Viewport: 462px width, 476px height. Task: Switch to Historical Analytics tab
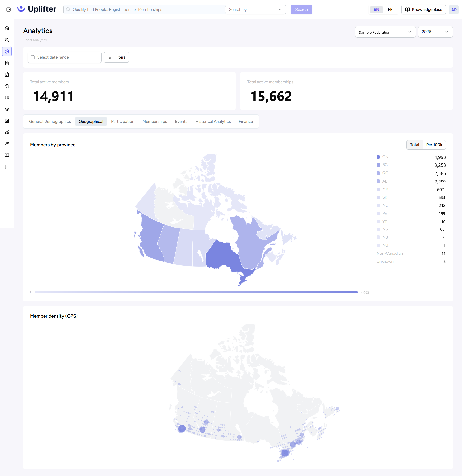coord(213,121)
